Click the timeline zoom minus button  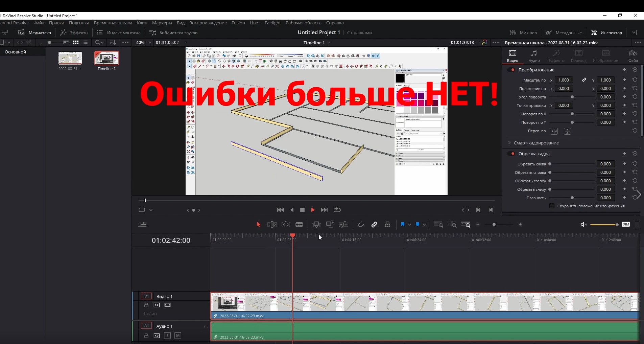point(478,225)
